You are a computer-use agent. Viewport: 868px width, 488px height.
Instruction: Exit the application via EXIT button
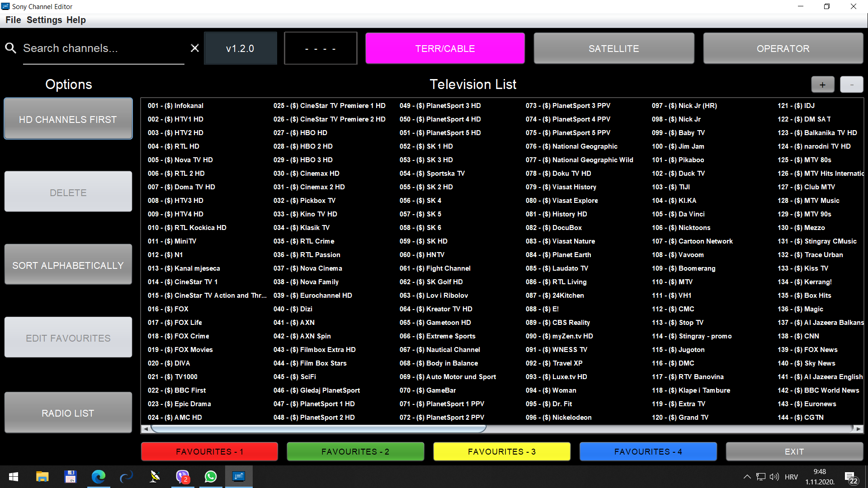point(794,451)
